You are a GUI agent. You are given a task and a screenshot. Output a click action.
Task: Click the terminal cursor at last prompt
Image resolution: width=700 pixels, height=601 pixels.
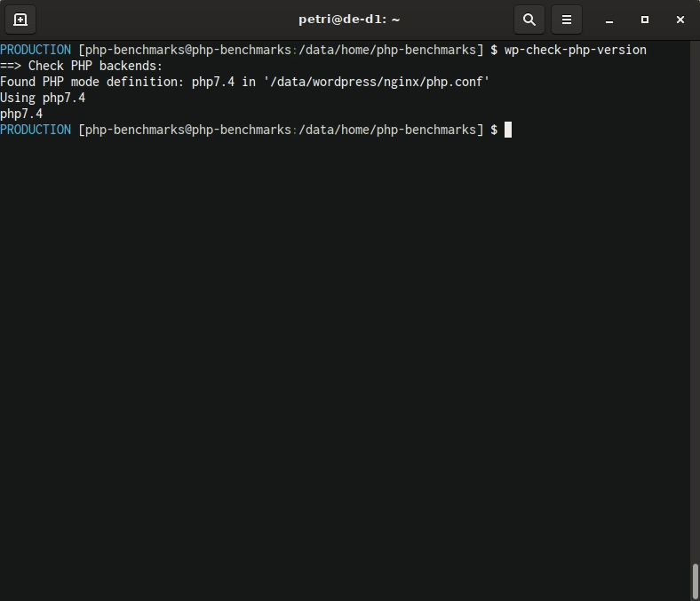pyautogui.click(x=508, y=130)
